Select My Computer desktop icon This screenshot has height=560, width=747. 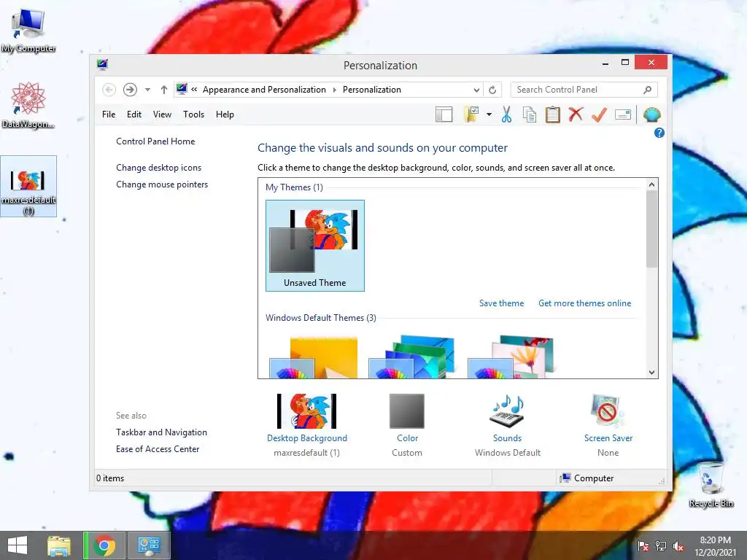28,31
